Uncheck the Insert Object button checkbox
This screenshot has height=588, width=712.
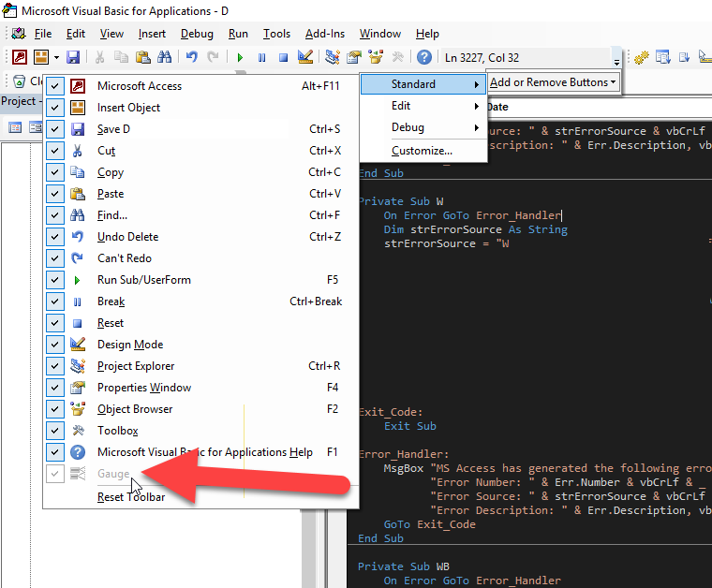(x=55, y=108)
